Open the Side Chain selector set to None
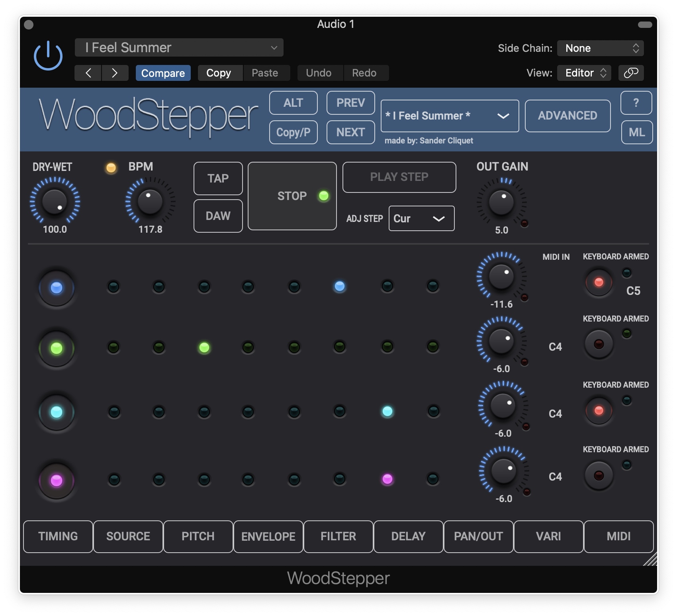 (x=600, y=48)
